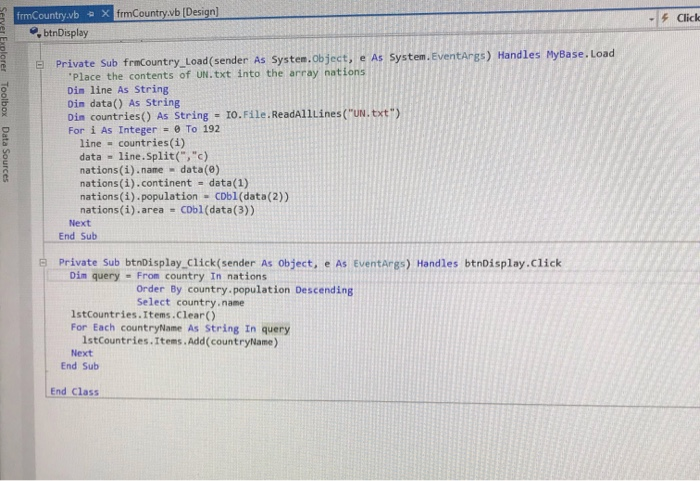This screenshot has height=481, width=700.
Task: Click the 'For Each countryName As String' line
Action: pos(180,328)
